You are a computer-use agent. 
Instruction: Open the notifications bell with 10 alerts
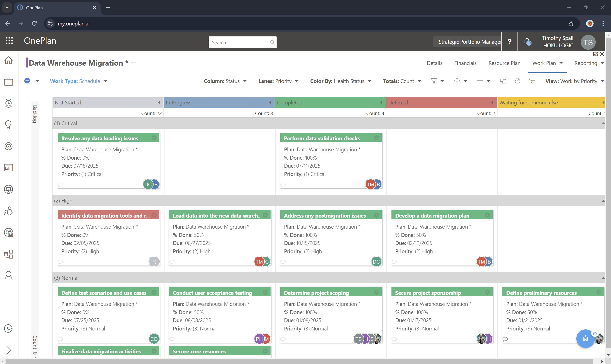526,41
